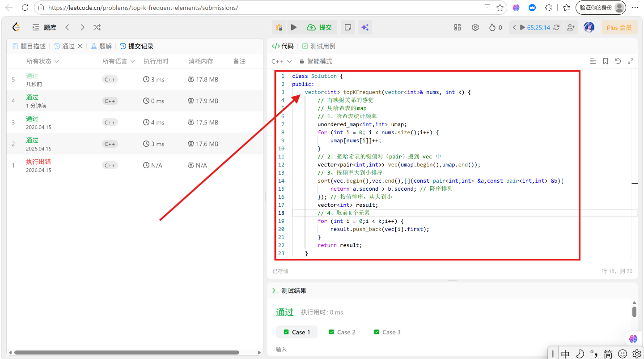644x359 pixels.
Task: Click the invite user icon
Action: point(571,27)
